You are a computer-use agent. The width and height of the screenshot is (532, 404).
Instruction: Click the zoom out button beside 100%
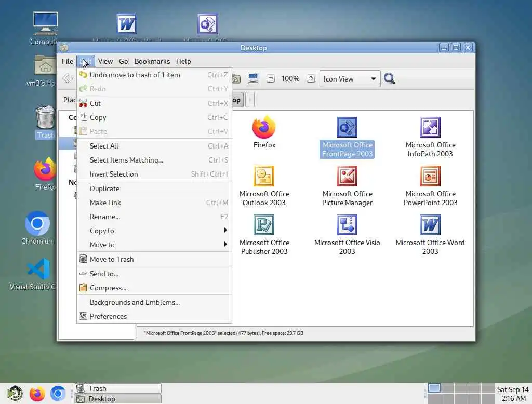[x=270, y=79]
